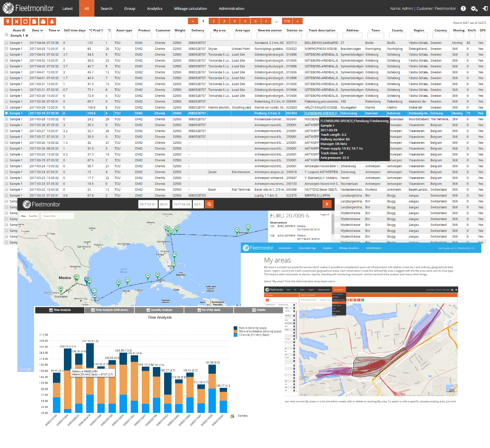Open the settings gears icon
Screen dimensions: 490x448
pyautogui.click(x=474, y=8)
